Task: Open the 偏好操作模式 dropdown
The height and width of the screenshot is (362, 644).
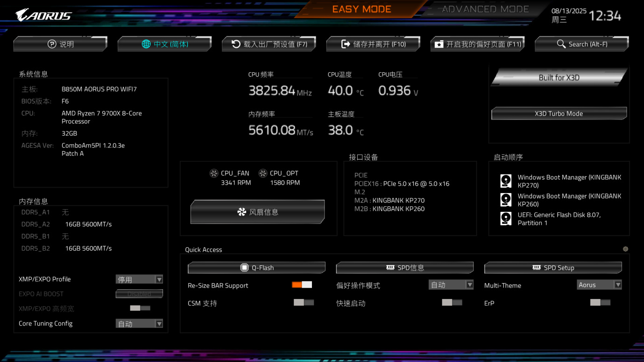Action: point(451,285)
